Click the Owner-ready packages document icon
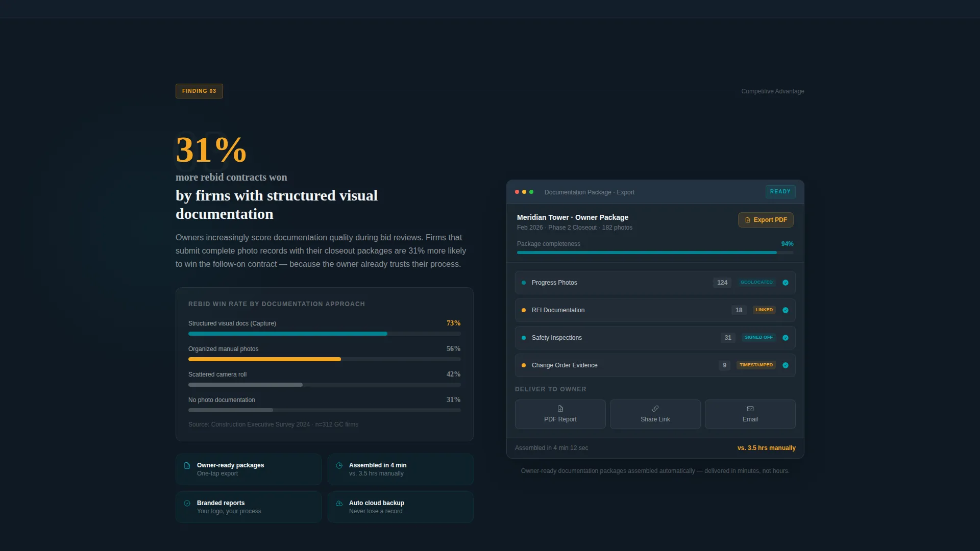980x551 pixels. point(187,465)
